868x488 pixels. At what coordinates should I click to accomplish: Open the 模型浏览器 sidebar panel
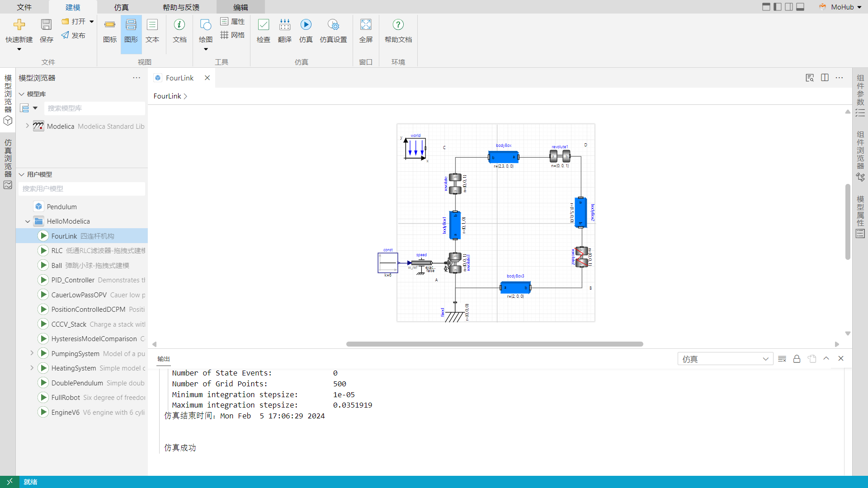point(8,99)
